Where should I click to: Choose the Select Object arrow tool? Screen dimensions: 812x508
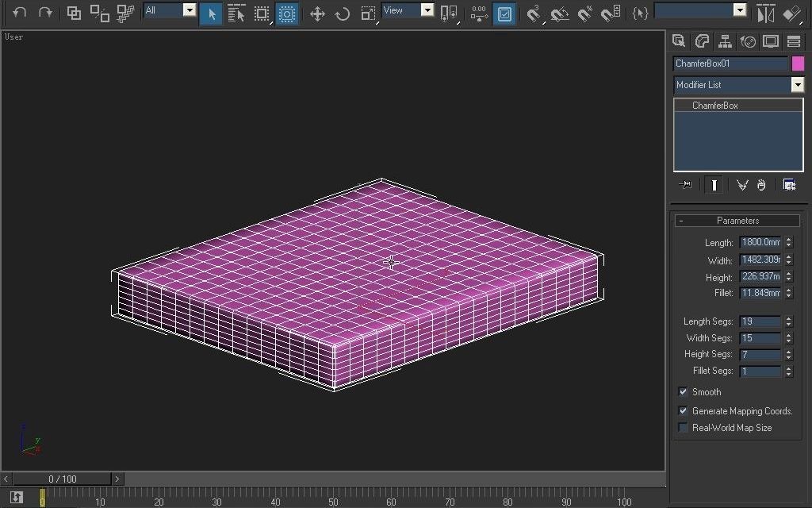click(x=210, y=13)
